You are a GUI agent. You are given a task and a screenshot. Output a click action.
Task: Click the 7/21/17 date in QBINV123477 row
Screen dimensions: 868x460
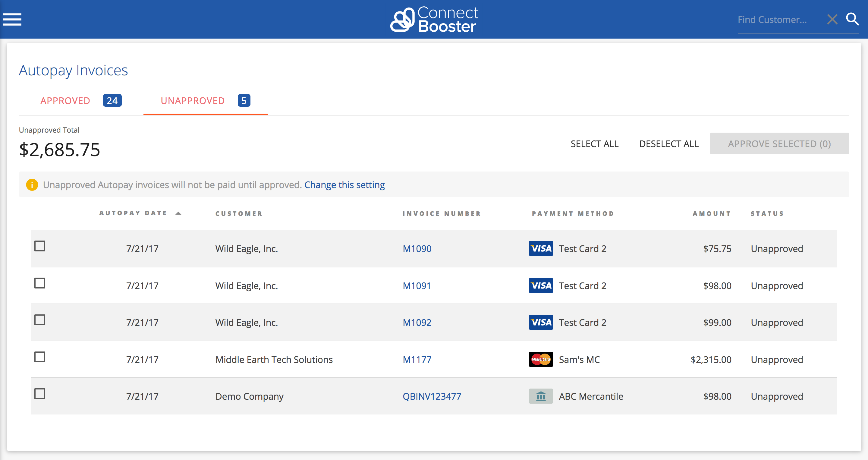(142, 396)
